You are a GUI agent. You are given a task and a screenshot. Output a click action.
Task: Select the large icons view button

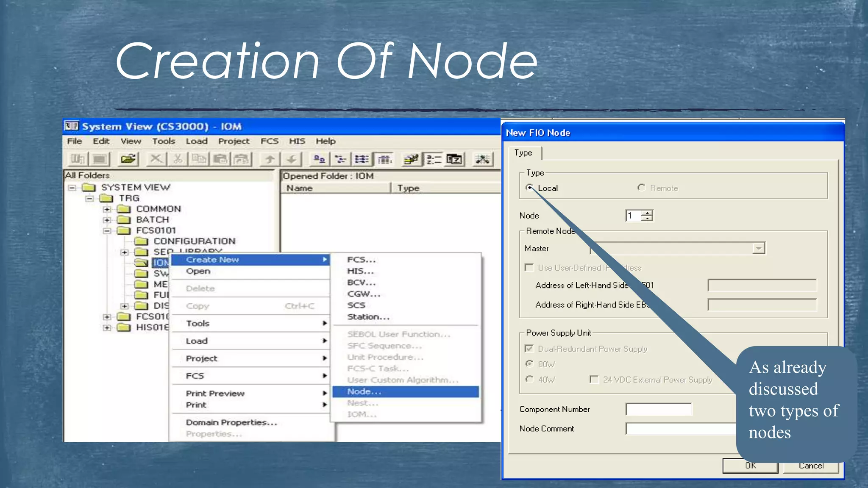[x=319, y=159]
